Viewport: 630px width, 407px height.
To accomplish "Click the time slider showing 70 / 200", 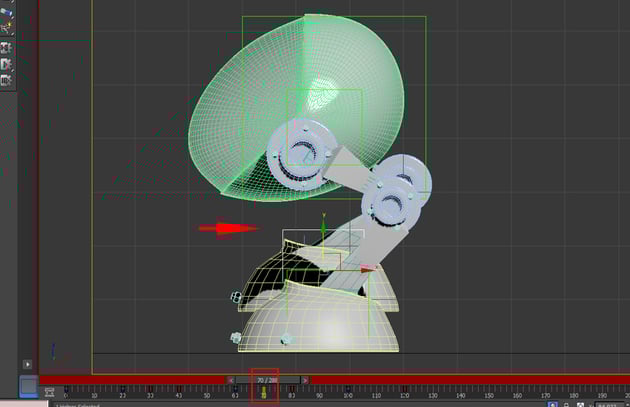I will pos(268,380).
